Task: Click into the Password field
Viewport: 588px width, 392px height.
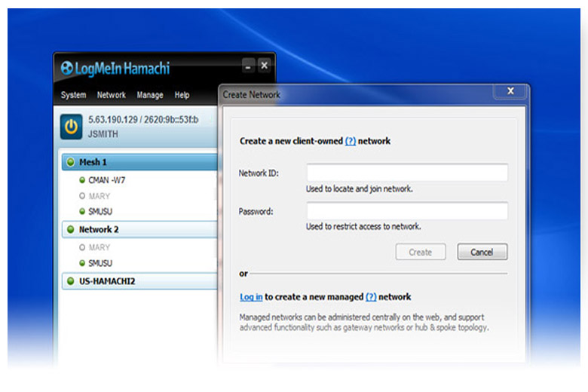Action: point(407,211)
